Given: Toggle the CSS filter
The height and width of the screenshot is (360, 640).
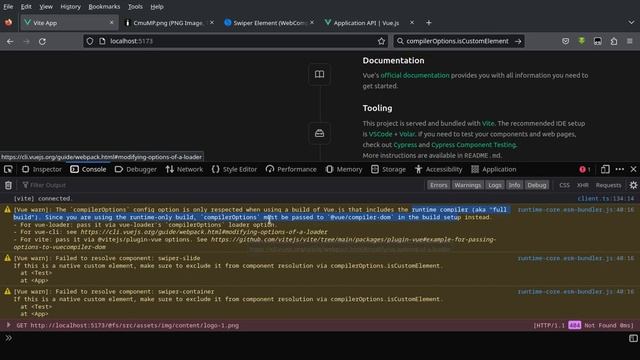Looking at the screenshot, I should (x=564, y=185).
